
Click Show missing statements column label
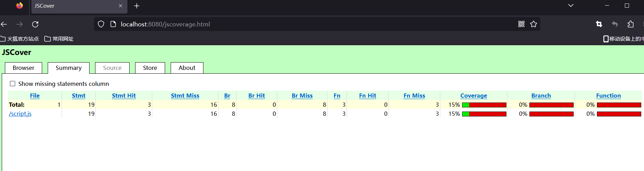(x=64, y=84)
